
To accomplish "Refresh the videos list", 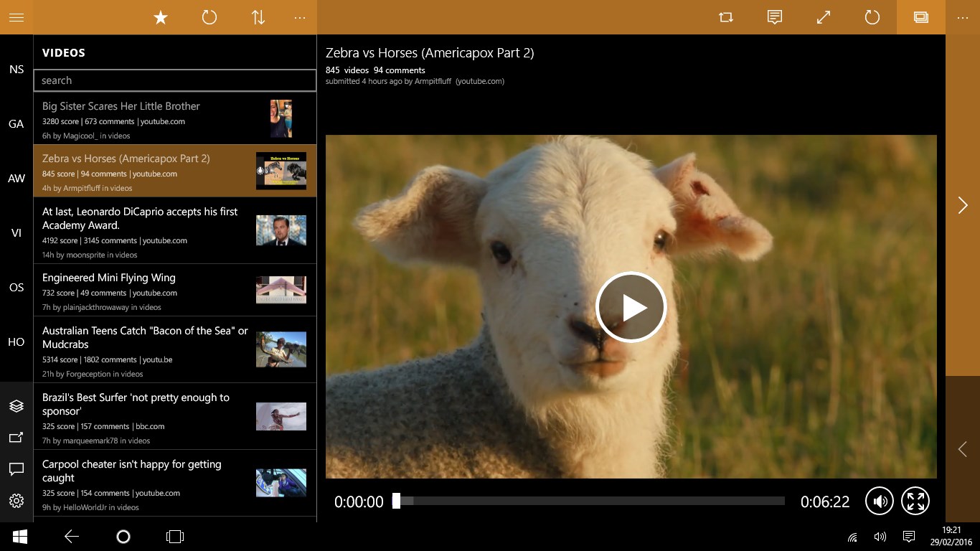I will 209,17.
